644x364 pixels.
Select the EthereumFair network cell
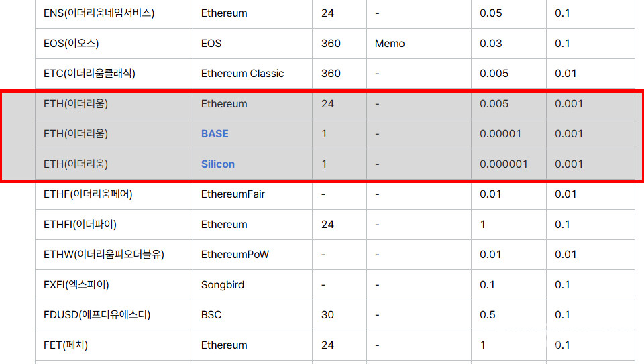pos(233,194)
